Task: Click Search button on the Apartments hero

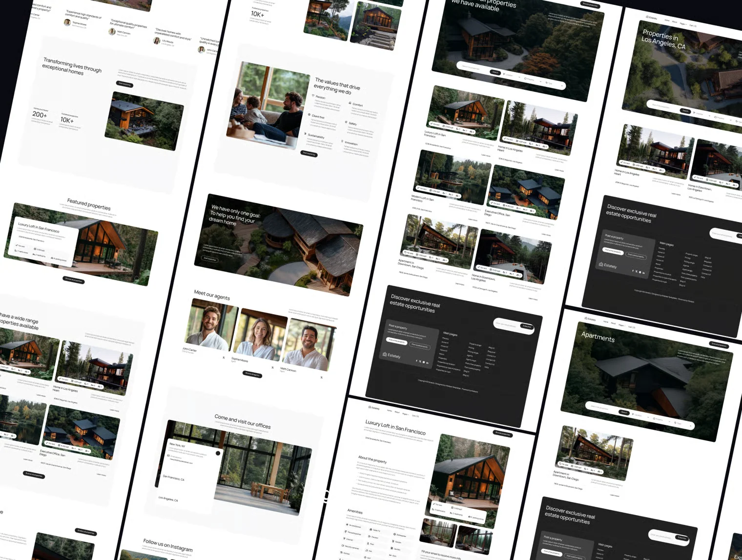Action: (624, 412)
